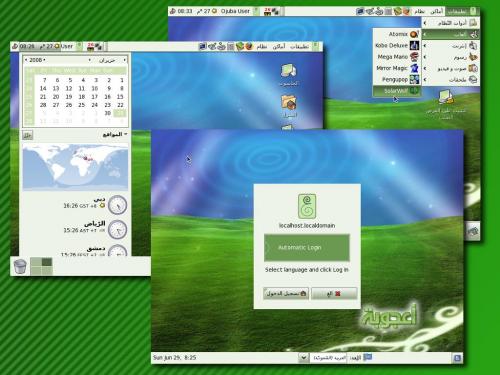Viewport: 500px width, 375px height.
Task: Open Applications (تطبيقات) menu in left window
Action: click(299, 47)
